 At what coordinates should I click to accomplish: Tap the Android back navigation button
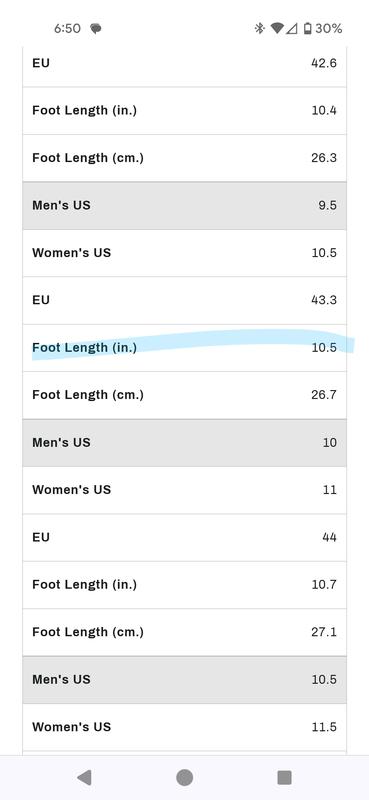click(x=84, y=778)
